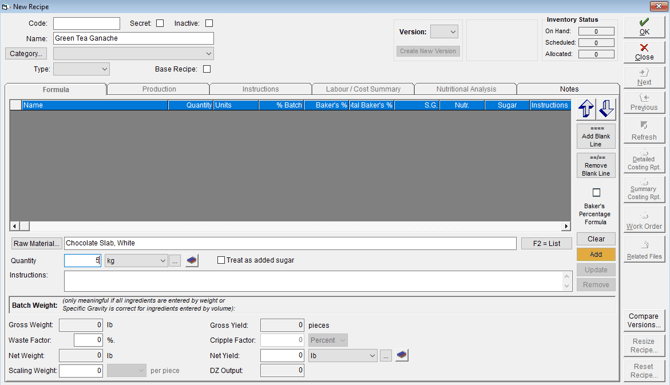Open the Raw Material... selector
This screenshot has height=385, width=670.
pyautogui.click(x=36, y=244)
